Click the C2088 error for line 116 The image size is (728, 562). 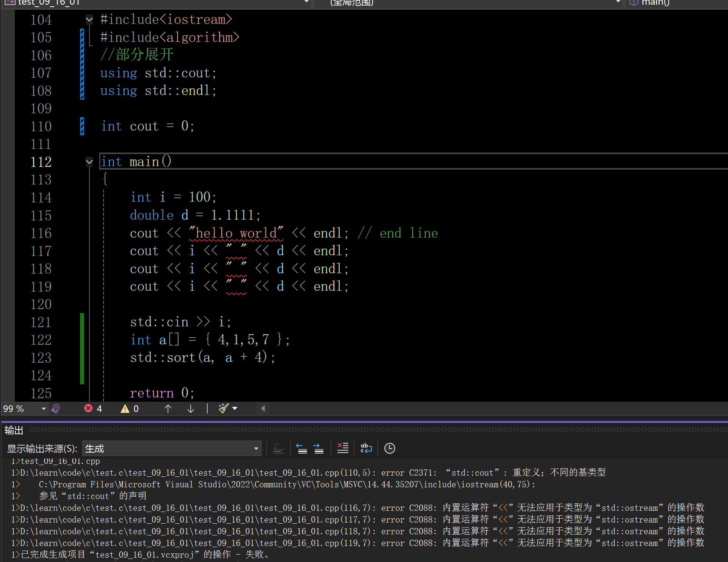(x=357, y=508)
